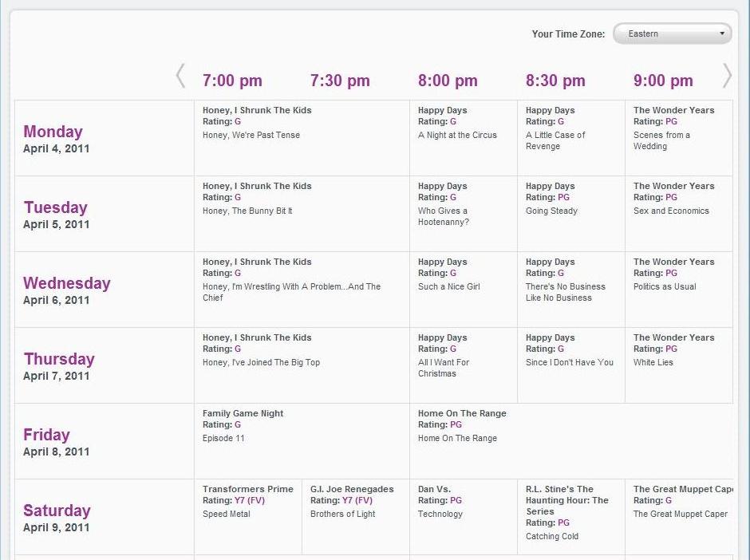This screenshot has height=560, width=750.
Task: Open Honey, I've Joined The Big Top
Action: (261, 362)
